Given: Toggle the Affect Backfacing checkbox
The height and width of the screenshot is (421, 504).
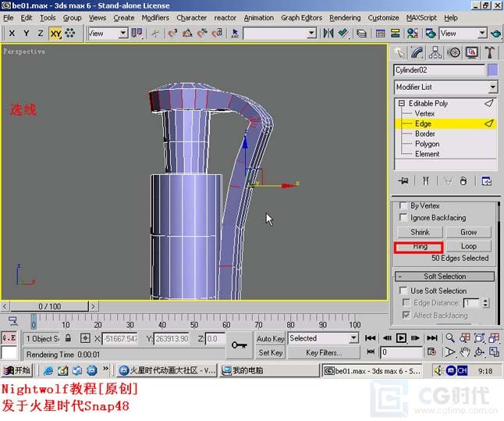Looking at the screenshot, I should click(406, 315).
